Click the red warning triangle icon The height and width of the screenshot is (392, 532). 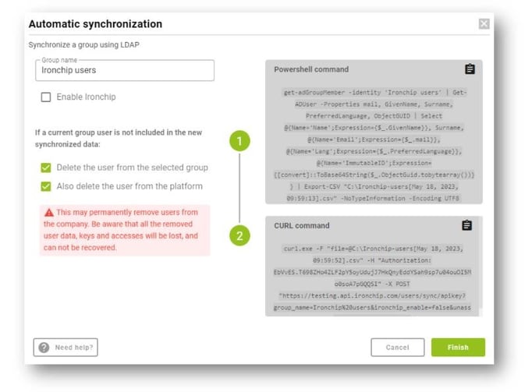(x=49, y=213)
